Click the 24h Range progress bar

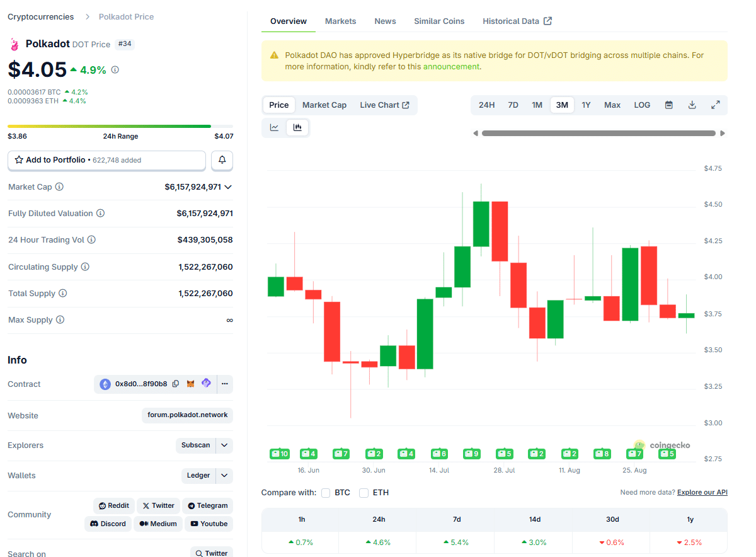click(x=120, y=126)
